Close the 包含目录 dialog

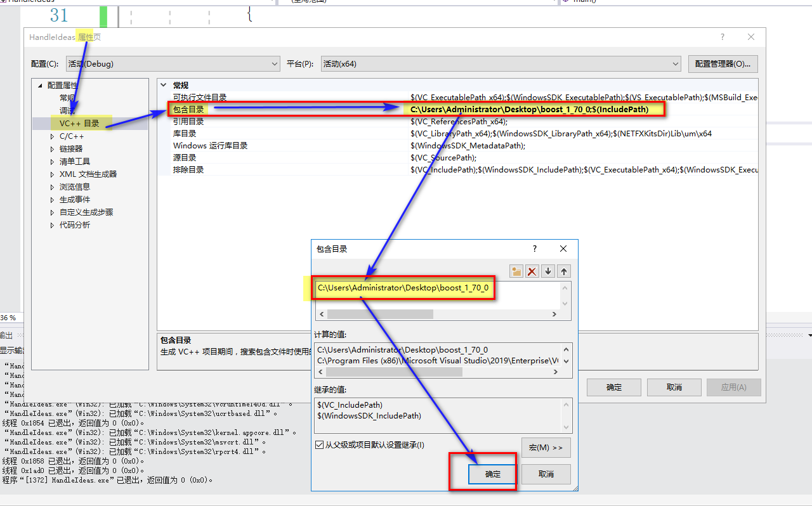(x=563, y=249)
